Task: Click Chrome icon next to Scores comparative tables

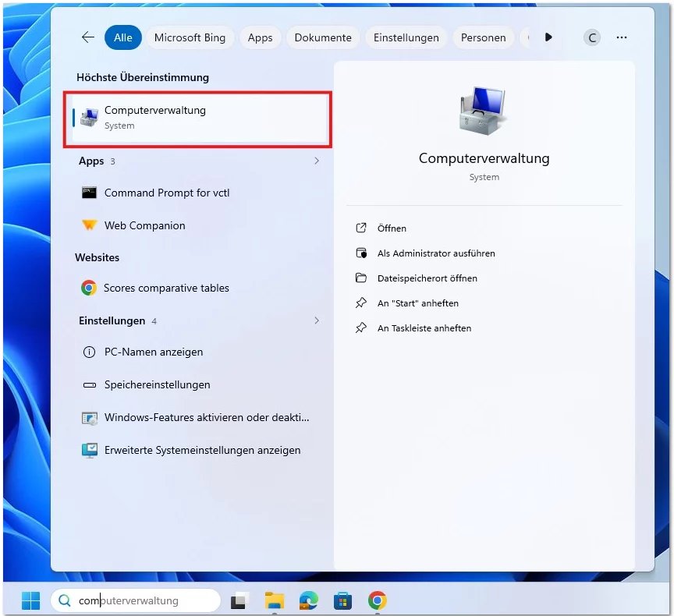Action: (89, 288)
